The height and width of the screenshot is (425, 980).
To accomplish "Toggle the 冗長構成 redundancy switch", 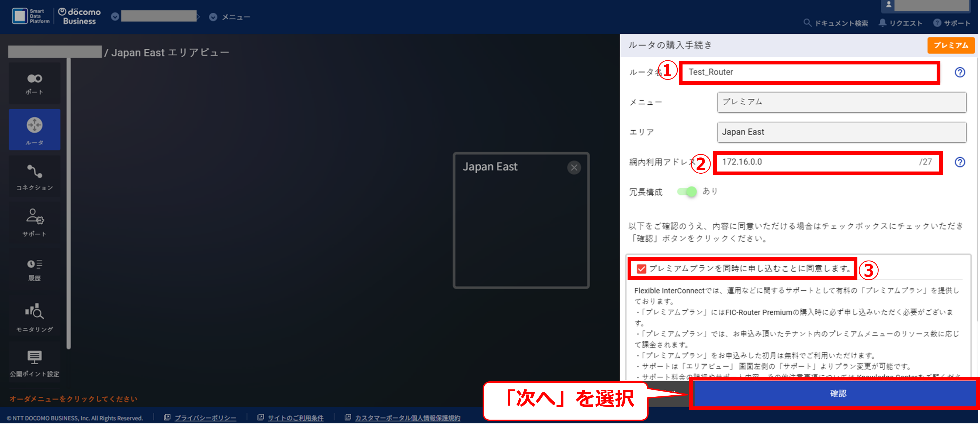I will 687,191.
